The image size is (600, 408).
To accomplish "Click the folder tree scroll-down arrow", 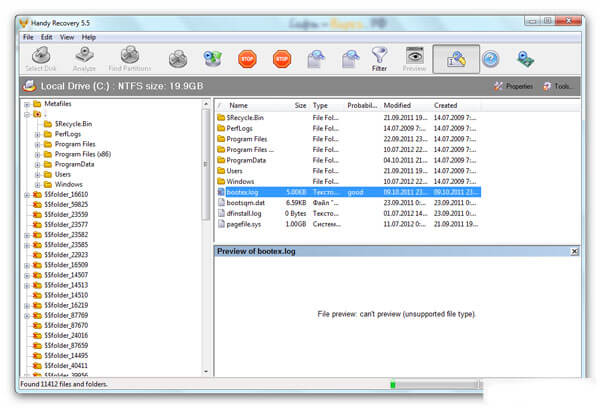I will point(206,371).
